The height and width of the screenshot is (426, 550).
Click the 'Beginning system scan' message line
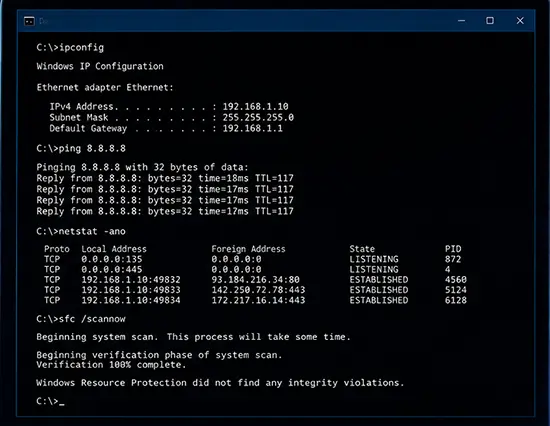[193, 337]
